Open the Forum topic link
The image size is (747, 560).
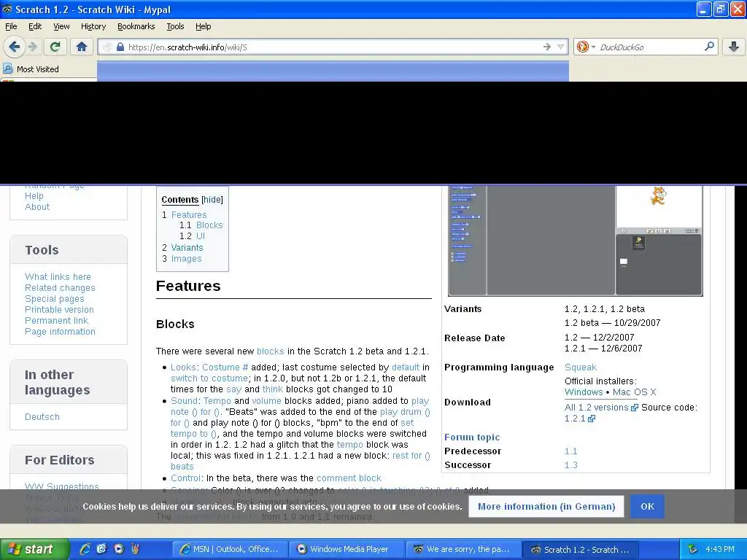tap(472, 437)
